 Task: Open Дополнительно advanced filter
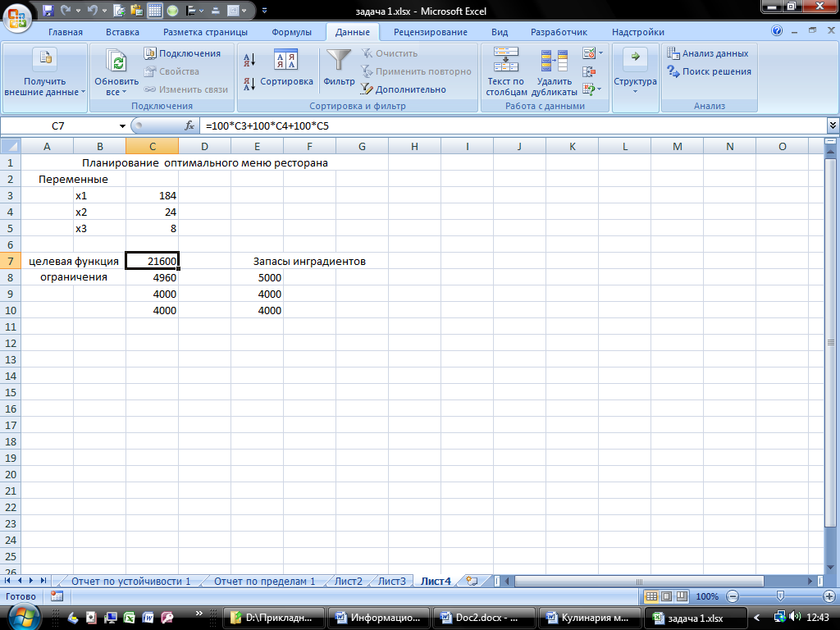[403, 89]
